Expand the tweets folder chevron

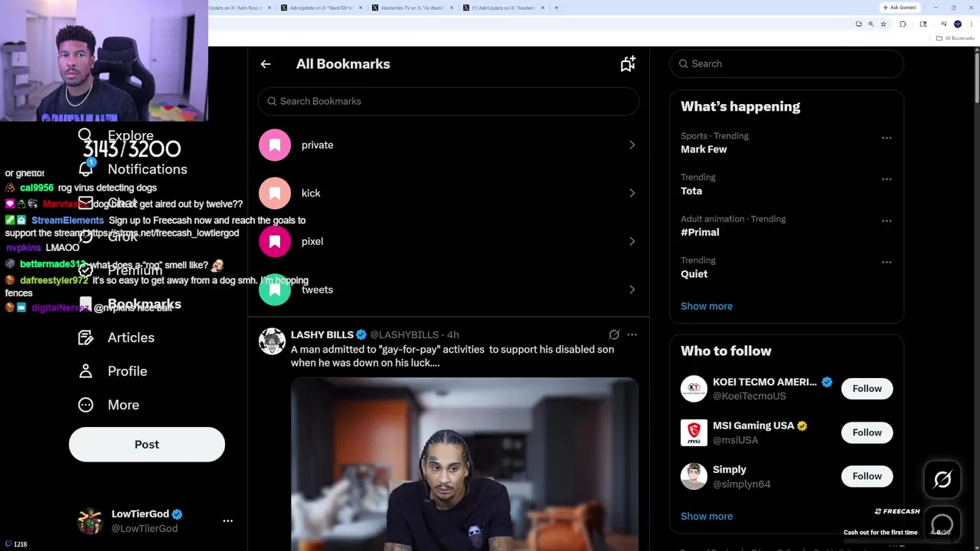pos(632,290)
